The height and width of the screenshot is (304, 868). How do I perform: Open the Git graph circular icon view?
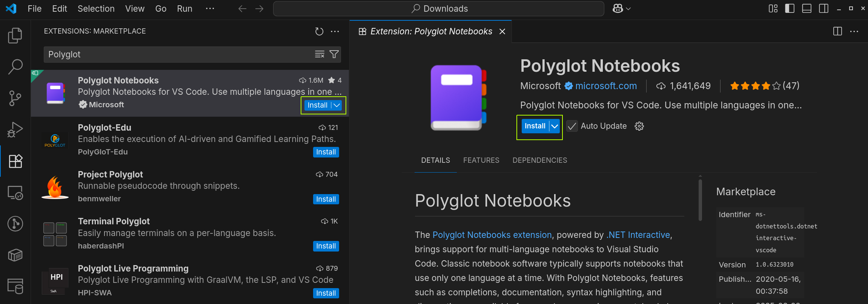click(x=15, y=224)
